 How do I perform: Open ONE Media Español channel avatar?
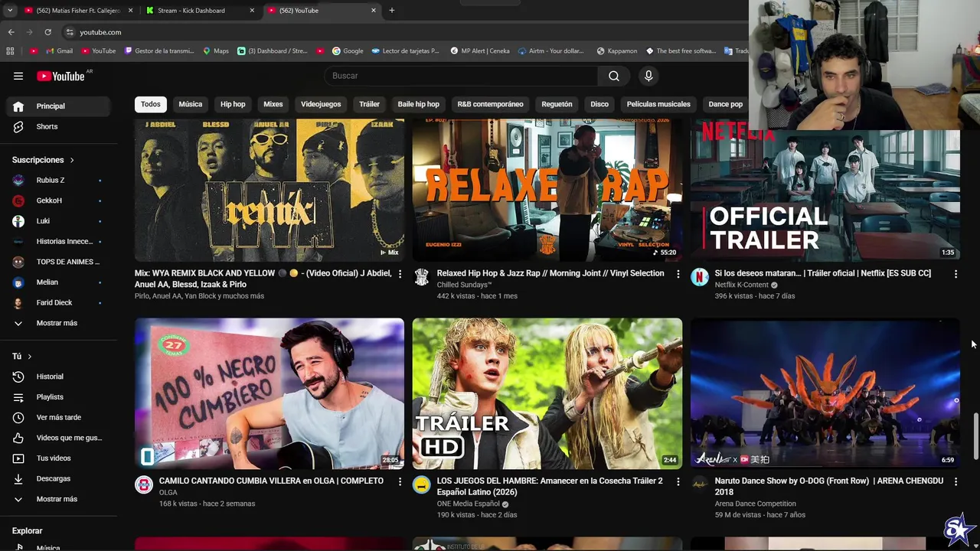pos(422,484)
